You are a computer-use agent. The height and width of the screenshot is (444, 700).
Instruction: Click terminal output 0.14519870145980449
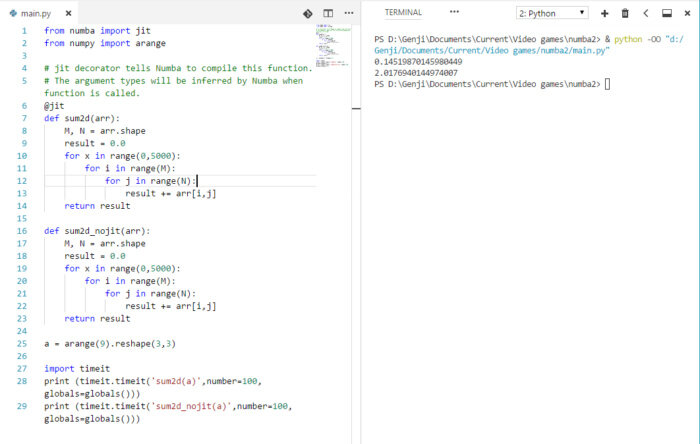(418, 62)
